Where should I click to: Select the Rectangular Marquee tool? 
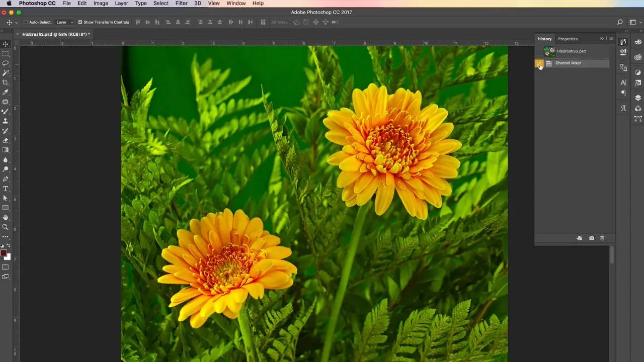tap(6, 54)
